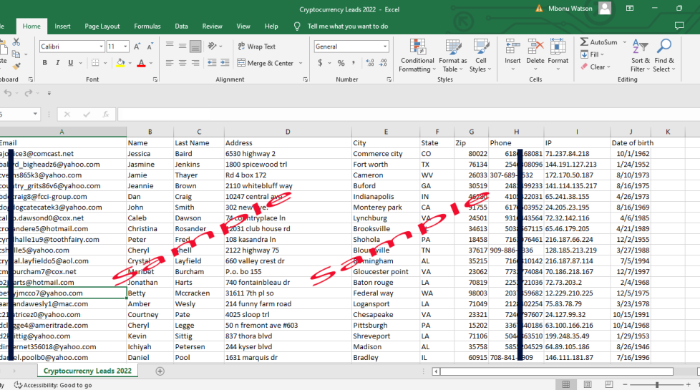Open Merge & Center dropdown arrow
Viewport: 700px width, 390px height.
300,63
